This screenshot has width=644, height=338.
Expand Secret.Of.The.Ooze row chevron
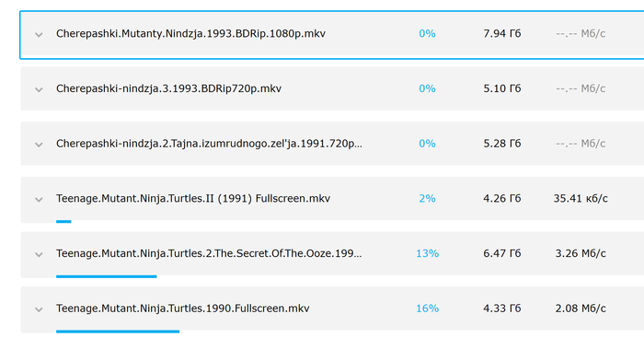(39, 254)
